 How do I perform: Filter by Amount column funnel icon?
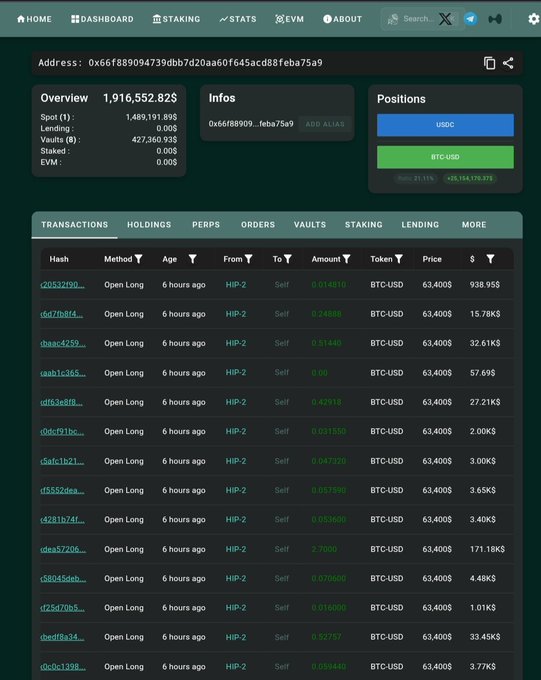point(346,259)
